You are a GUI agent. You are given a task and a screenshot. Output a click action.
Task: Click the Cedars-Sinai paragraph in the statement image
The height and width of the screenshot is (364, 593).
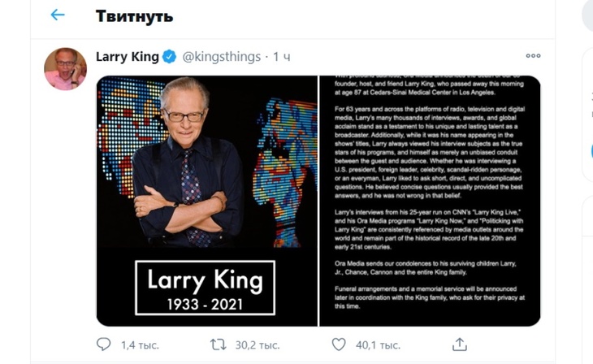[430, 88]
